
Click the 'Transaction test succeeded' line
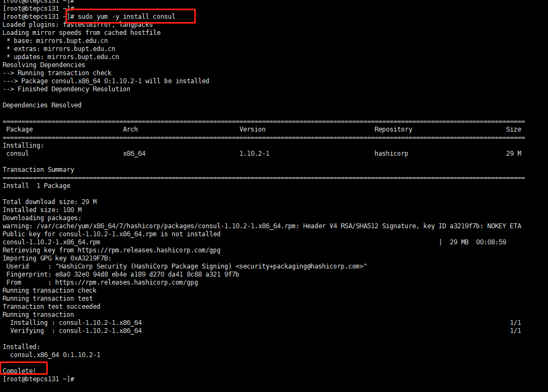(52, 306)
